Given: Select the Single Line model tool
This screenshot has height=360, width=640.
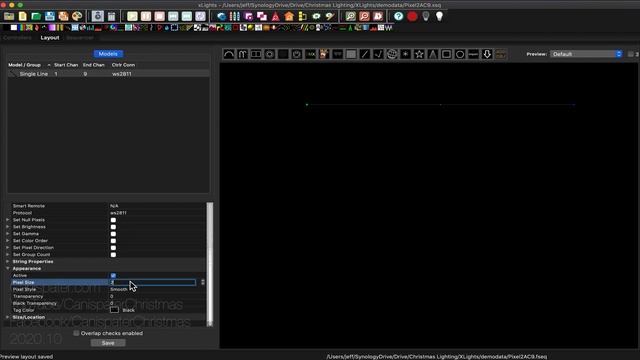Looking at the screenshot, I should tap(364, 54).
